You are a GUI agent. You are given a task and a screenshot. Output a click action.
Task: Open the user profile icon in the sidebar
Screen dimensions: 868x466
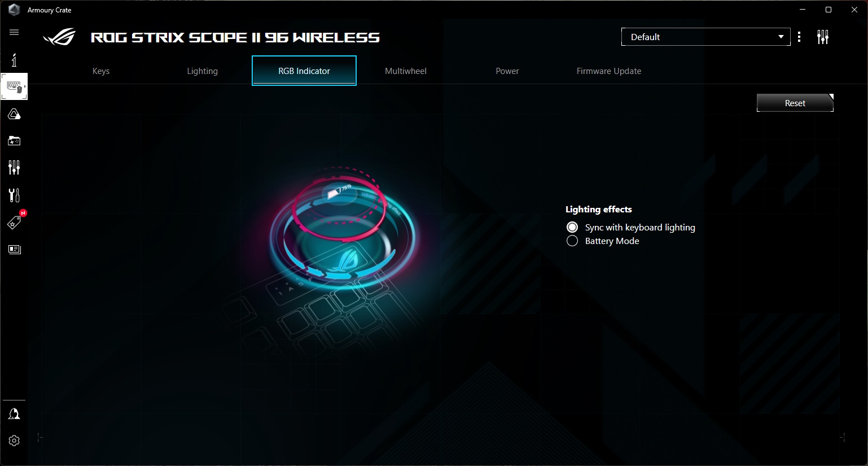tap(14, 413)
